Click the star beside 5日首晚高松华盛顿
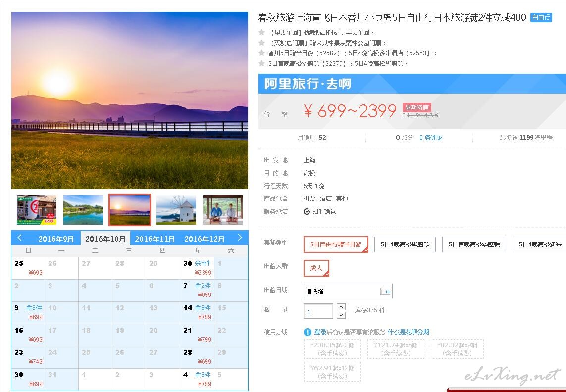566x392 pixels. tap(261, 63)
